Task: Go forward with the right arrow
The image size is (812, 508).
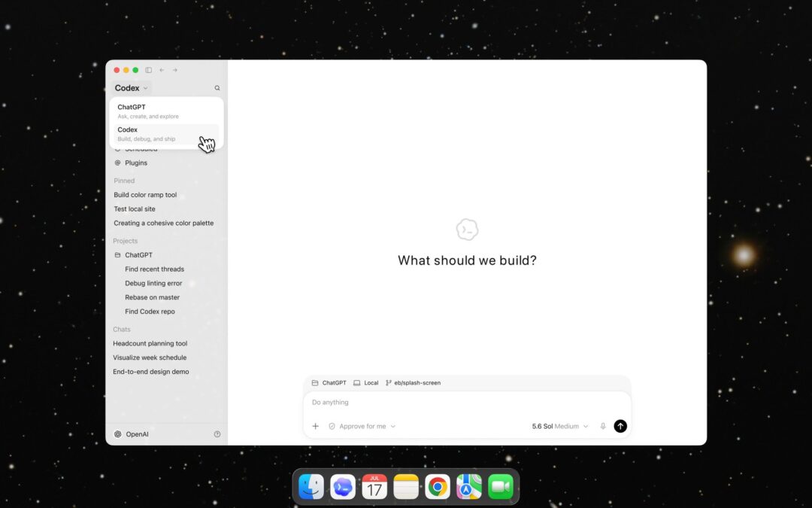Action: (x=175, y=70)
